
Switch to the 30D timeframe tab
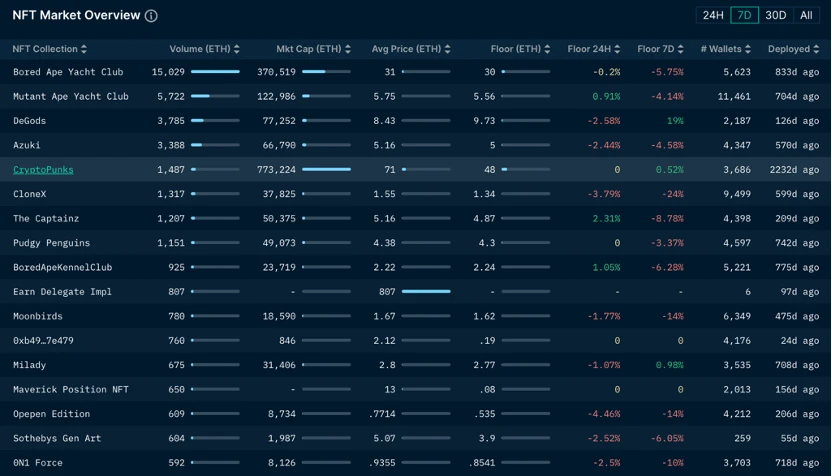tap(775, 15)
